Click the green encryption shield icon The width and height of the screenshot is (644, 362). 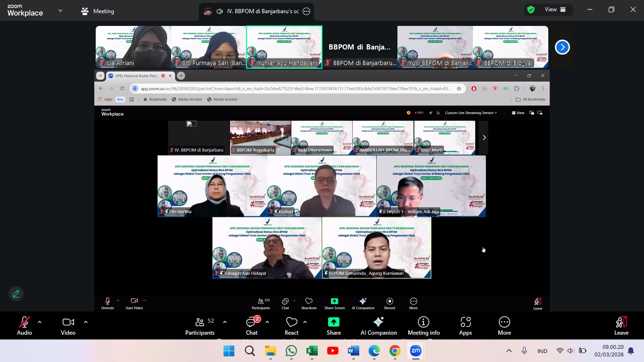[531, 10]
